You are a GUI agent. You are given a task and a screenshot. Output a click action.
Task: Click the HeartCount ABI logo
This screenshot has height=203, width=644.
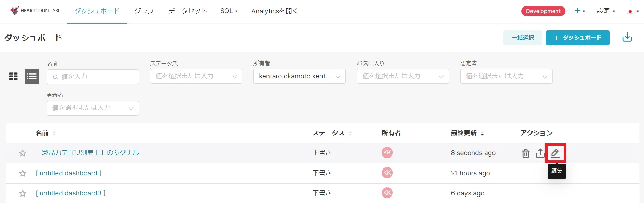tap(35, 11)
